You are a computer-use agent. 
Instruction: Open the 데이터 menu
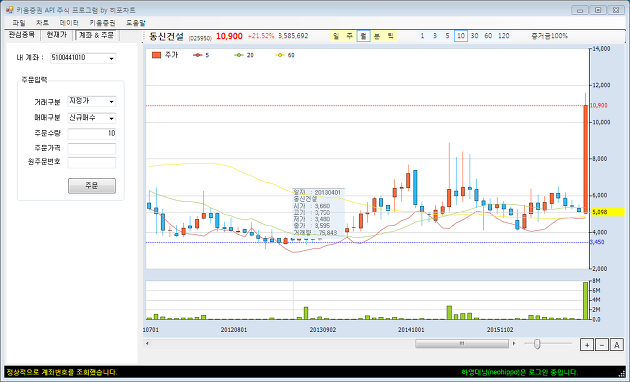point(69,23)
